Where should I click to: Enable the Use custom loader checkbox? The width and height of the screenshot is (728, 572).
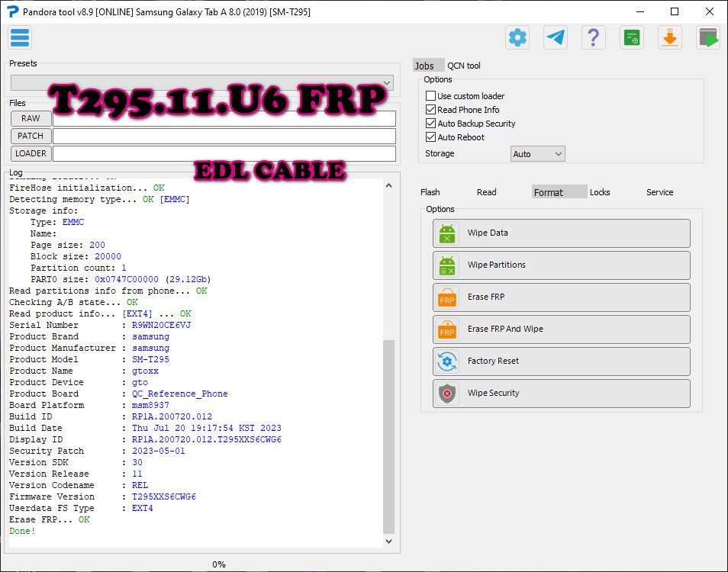[430, 95]
